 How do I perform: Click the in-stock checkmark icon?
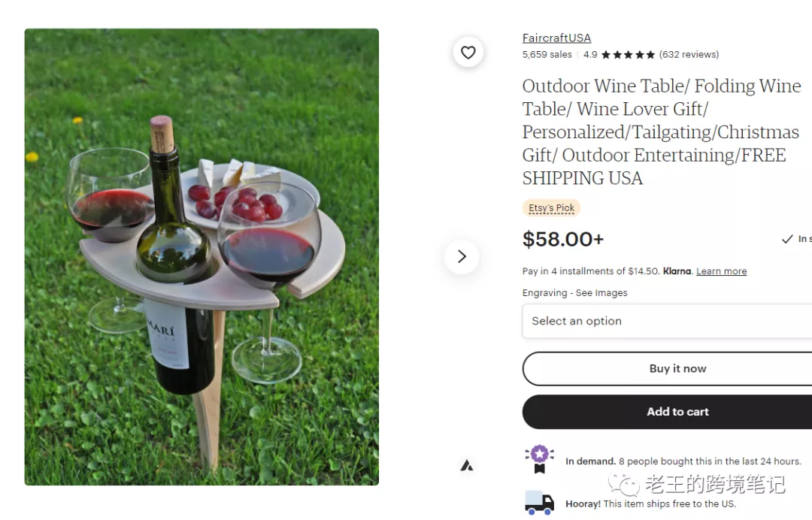[x=787, y=239]
